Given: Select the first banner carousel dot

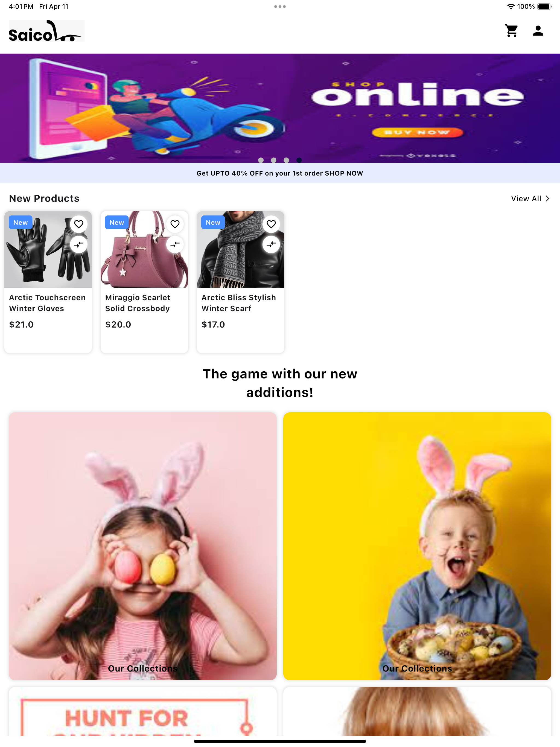Looking at the screenshot, I should (x=261, y=160).
